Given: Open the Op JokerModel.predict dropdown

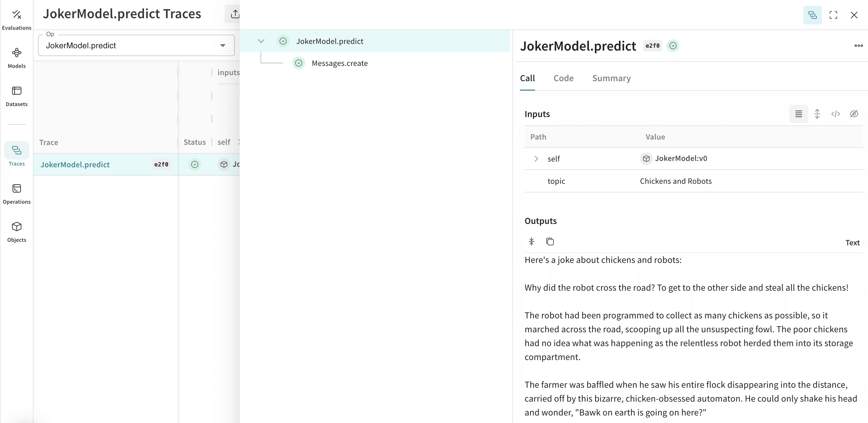Looking at the screenshot, I should tap(136, 45).
